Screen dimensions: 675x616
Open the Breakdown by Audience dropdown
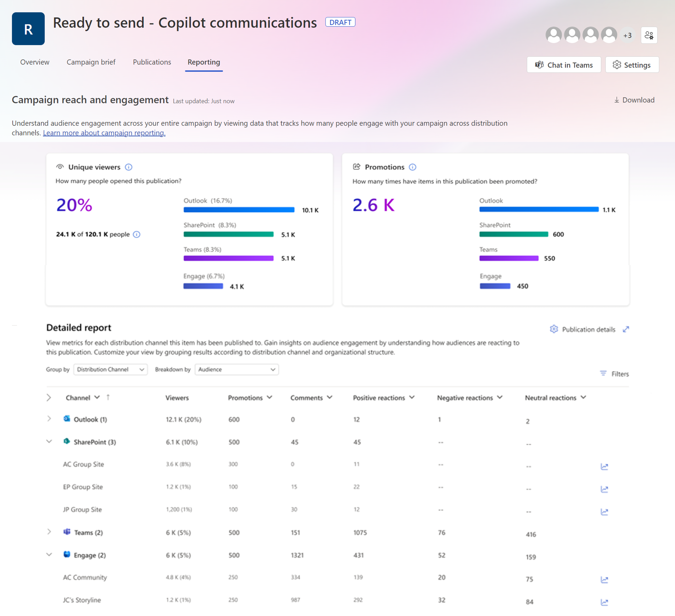236,370
